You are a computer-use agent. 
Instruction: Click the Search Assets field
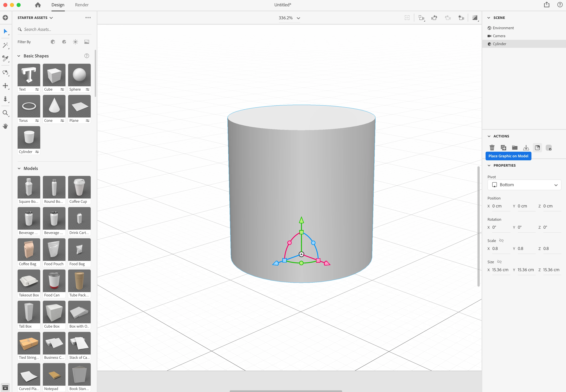(x=57, y=30)
